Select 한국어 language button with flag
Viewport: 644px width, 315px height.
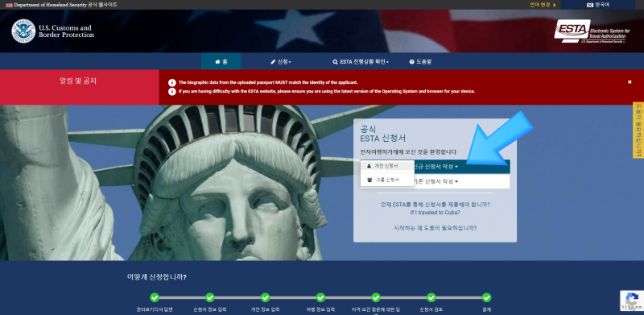tap(598, 5)
